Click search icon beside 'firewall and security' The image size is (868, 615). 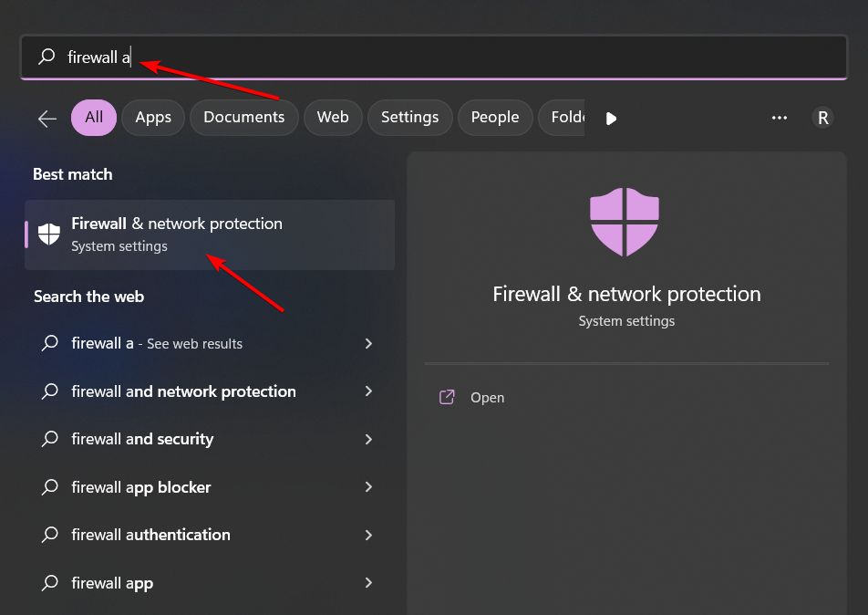(50, 439)
